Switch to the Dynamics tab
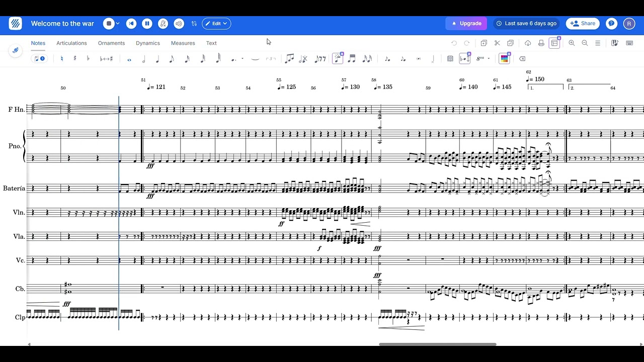 [x=148, y=43]
